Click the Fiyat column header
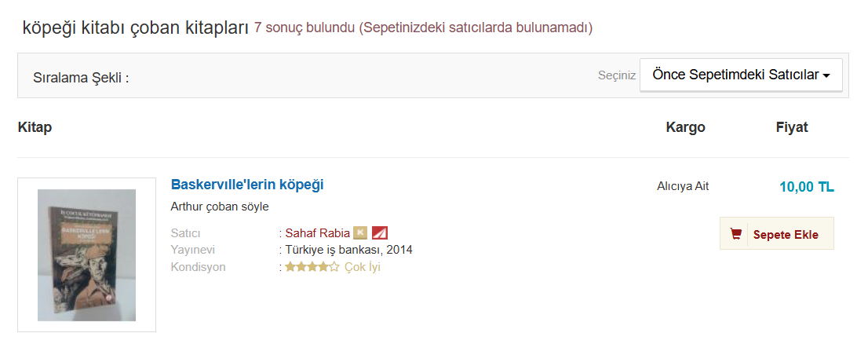The height and width of the screenshot is (344, 868). [x=791, y=127]
